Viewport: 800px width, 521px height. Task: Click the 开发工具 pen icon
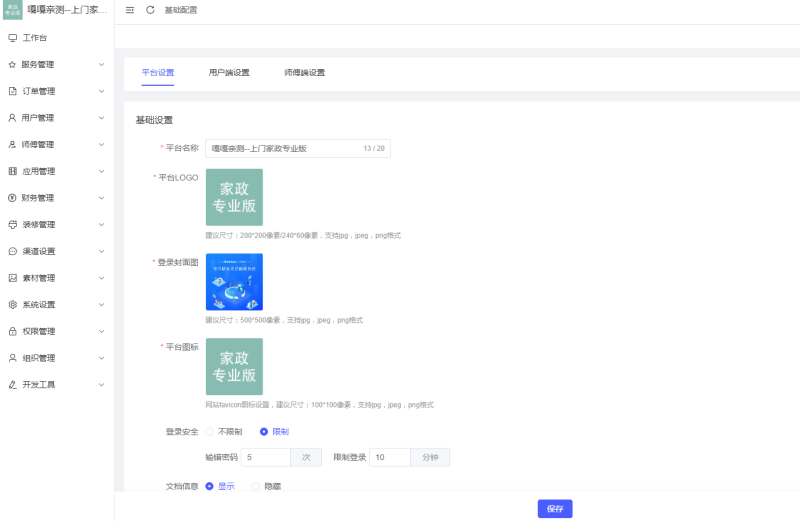tap(13, 385)
